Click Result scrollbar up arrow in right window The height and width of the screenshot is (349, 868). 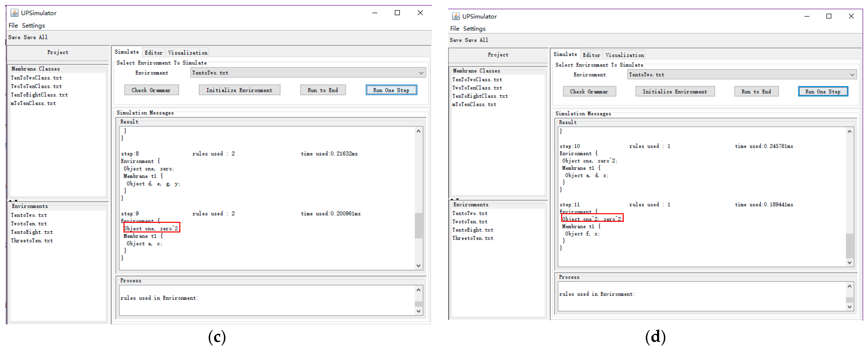[x=849, y=131]
